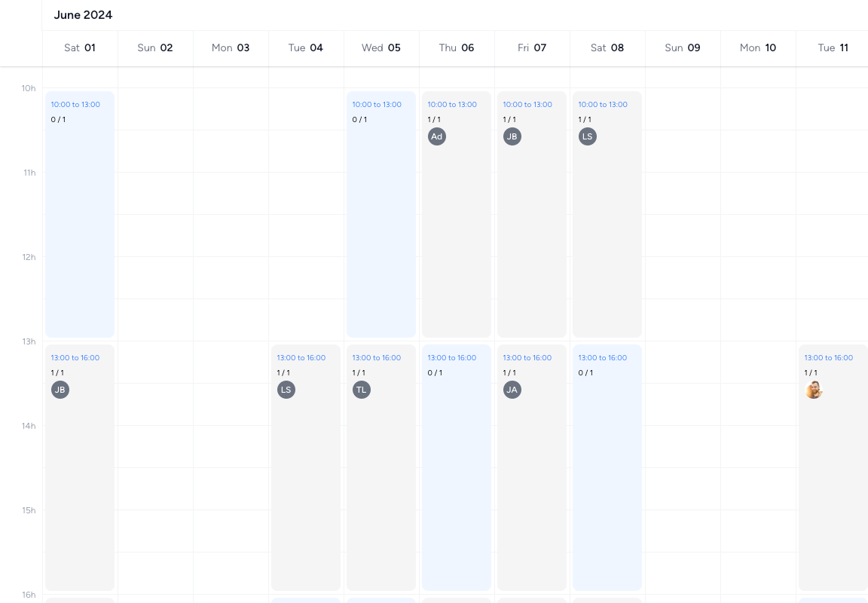Viewport: 868px width, 603px height.
Task: Click the 13:00 to 16:00 link on Thursday 06
Action: [x=452, y=357]
